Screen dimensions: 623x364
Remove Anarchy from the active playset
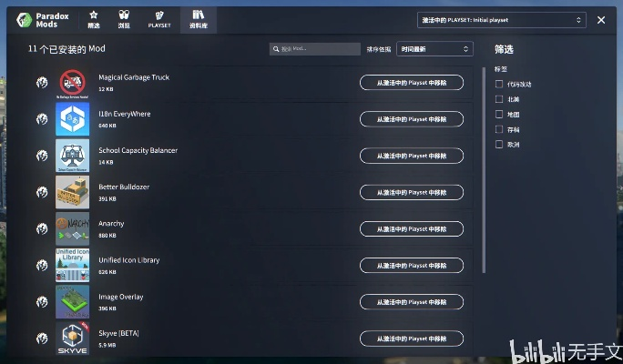[x=411, y=228]
